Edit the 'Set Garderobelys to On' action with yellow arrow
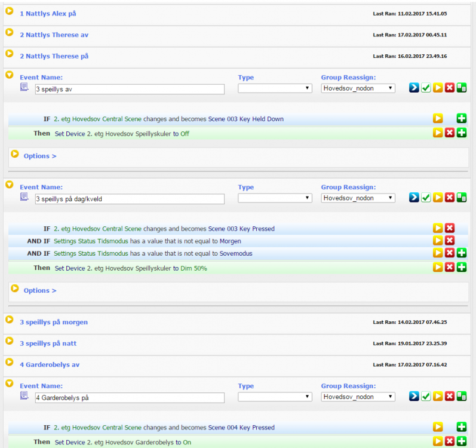 438,441
